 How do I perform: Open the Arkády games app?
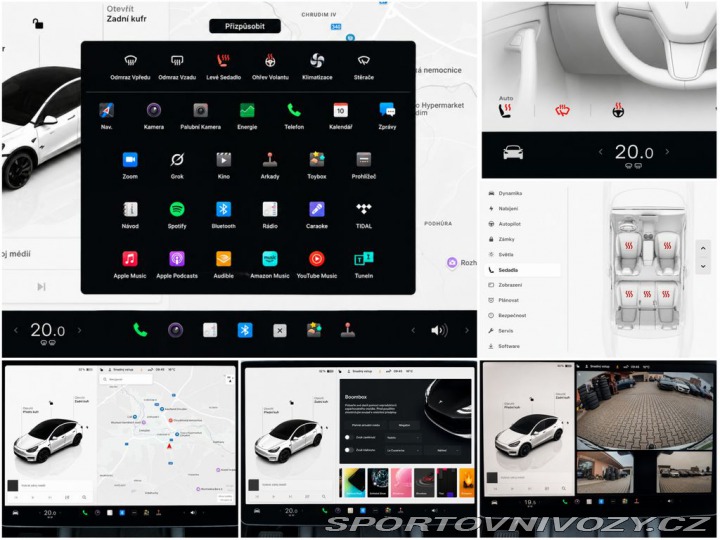click(270, 160)
